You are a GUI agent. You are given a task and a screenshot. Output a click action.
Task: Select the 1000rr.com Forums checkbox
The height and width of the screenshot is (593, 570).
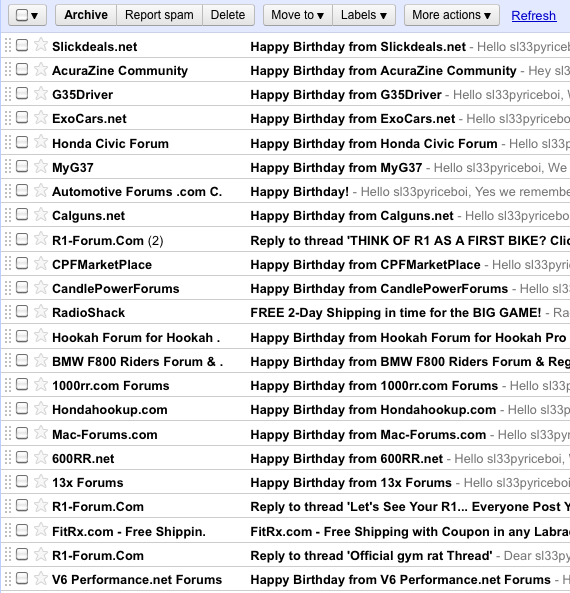coord(22,385)
